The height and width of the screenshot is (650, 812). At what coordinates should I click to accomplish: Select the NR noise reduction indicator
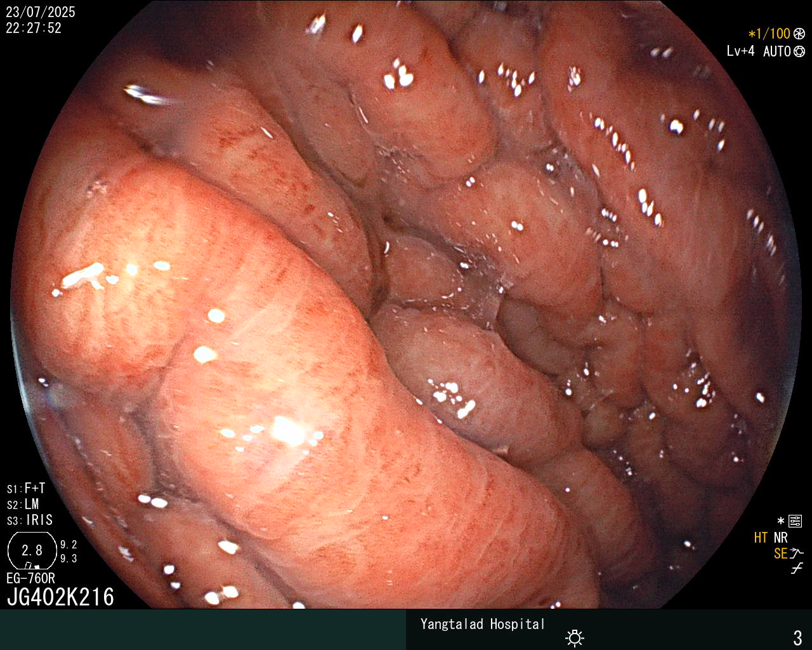click(x=780, y=538)
